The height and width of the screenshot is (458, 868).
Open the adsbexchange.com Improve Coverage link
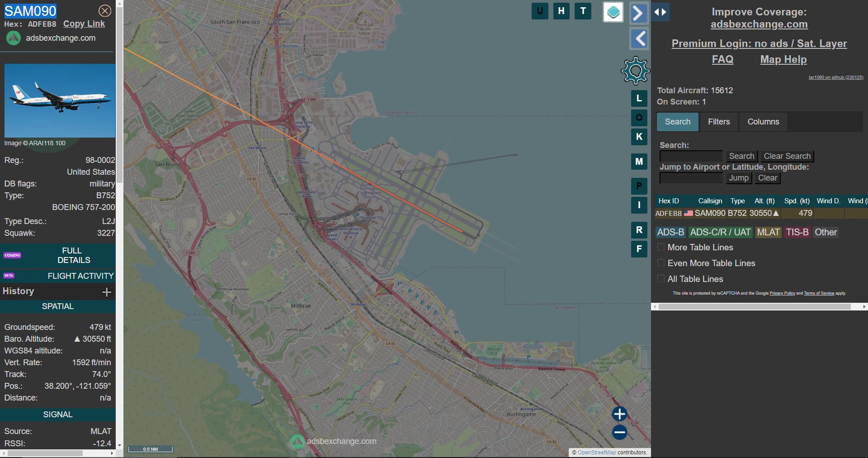[759, 24]
